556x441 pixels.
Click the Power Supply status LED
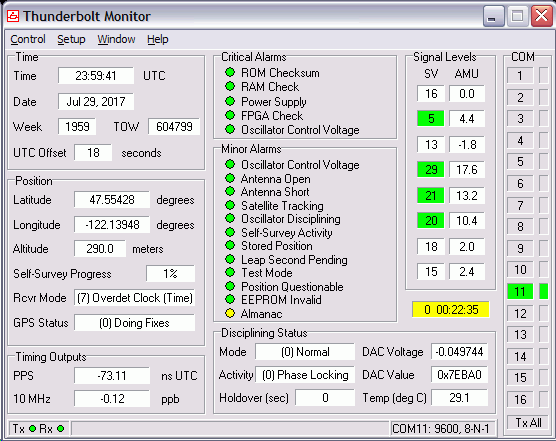(x=230, y=101)
